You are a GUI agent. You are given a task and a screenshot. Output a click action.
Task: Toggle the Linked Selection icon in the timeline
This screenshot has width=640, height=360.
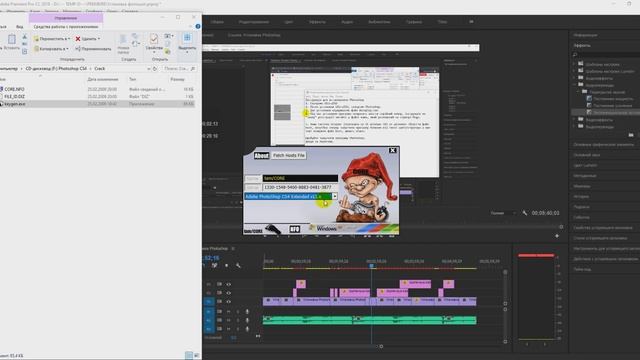tap(214, 265)
